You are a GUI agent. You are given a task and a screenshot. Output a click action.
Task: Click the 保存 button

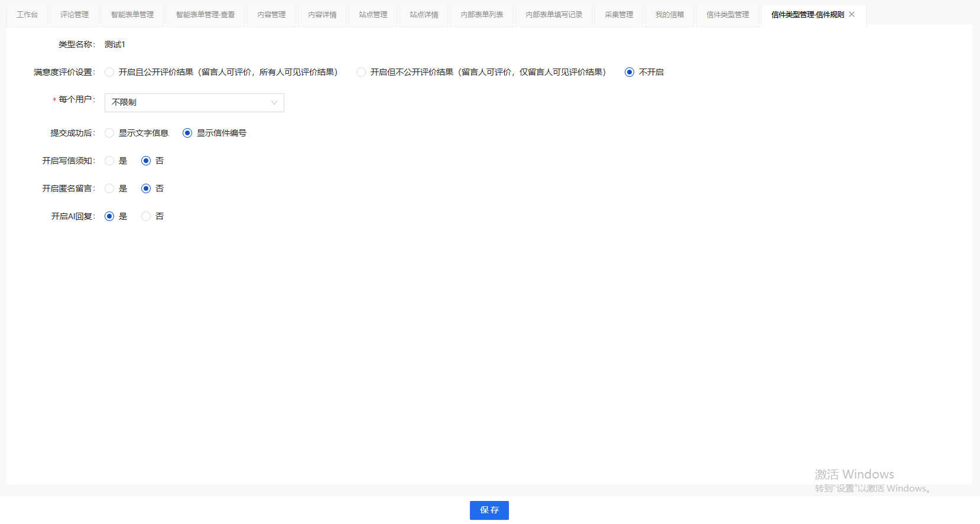coord(489,510)
